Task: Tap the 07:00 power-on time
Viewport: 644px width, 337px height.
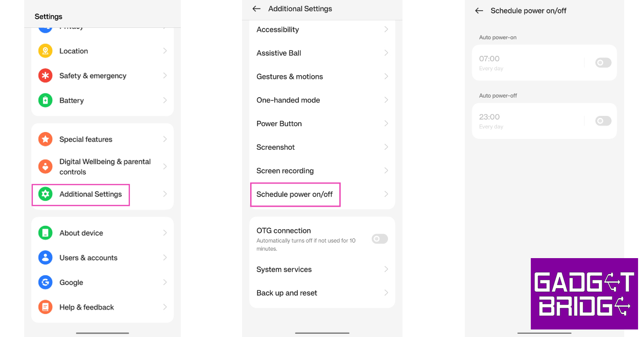Action: click(x=489, y=59)
